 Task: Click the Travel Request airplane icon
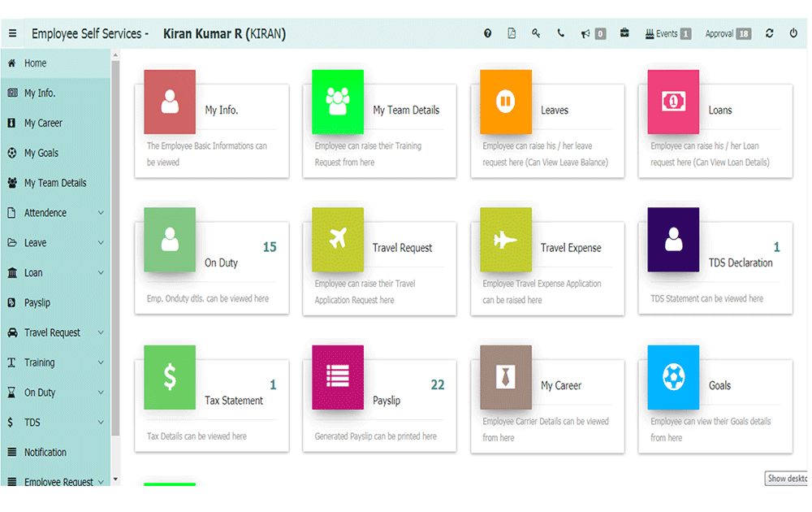pos(337,240)
